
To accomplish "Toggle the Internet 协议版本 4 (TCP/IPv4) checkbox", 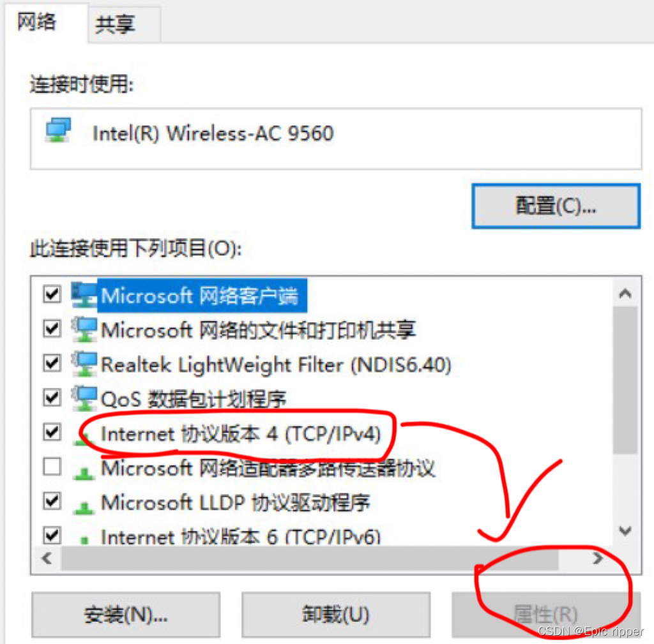I will click(x=52, y=432).
